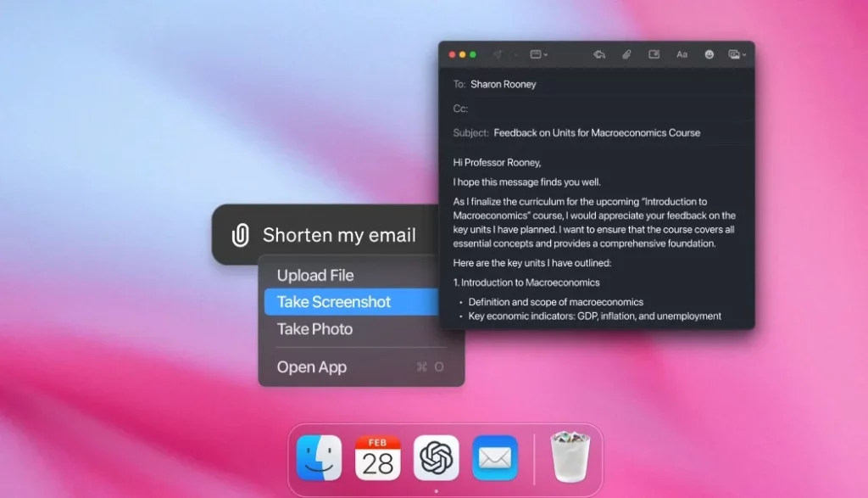Click the Send paper plane icon
The image size is (868, 498).
click(x=498, y=53)
